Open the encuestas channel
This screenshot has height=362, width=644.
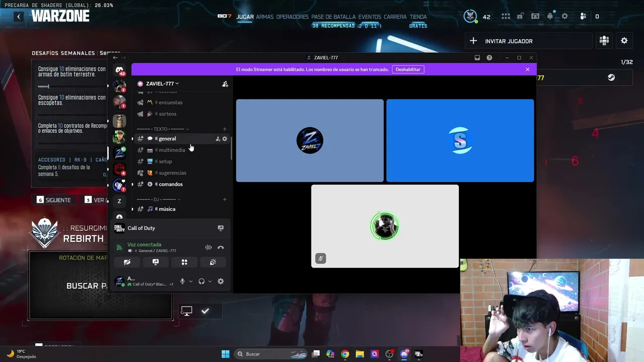(x=181, y=103)
